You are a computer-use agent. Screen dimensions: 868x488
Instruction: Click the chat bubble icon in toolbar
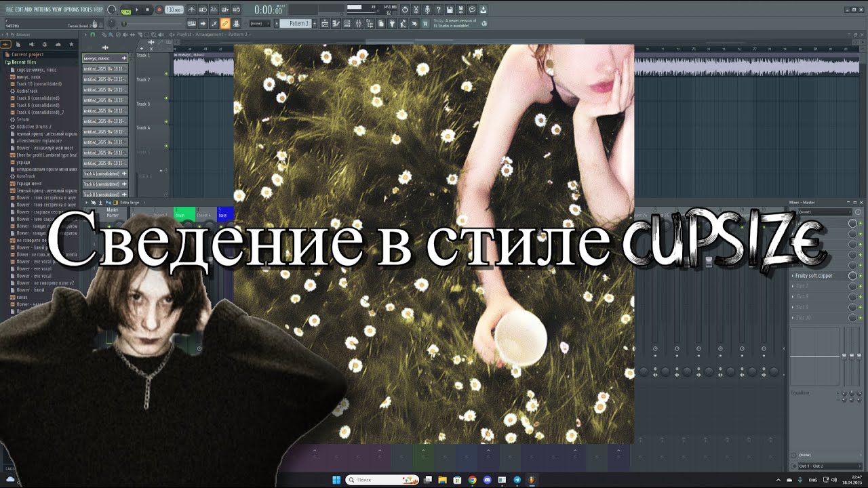point(472,9)
